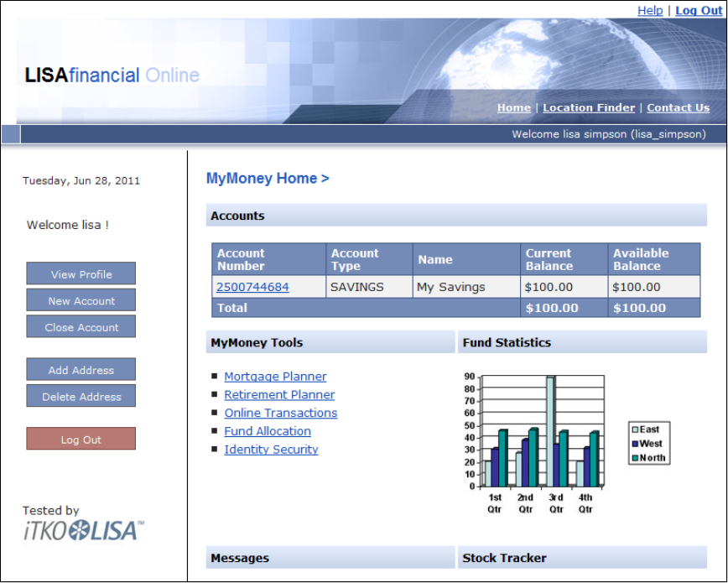Screen dimensions: 728x583
Task: Click the West legend color swatch
Action: (635, 444)
